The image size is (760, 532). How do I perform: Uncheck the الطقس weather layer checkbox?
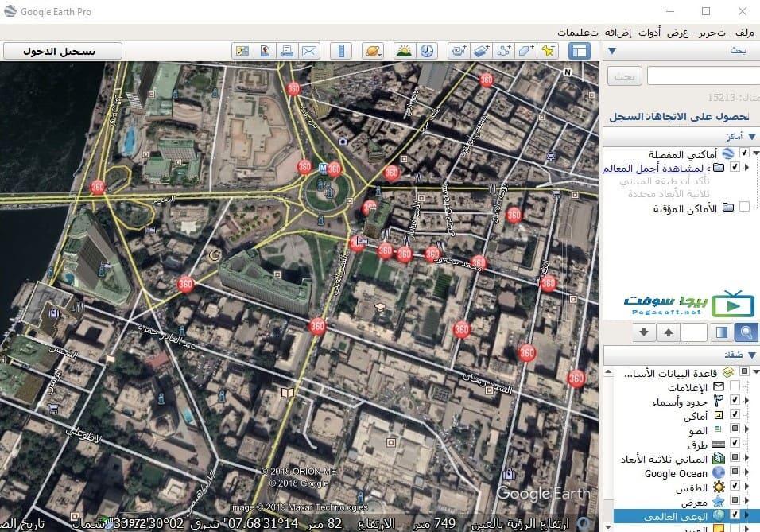735,486
